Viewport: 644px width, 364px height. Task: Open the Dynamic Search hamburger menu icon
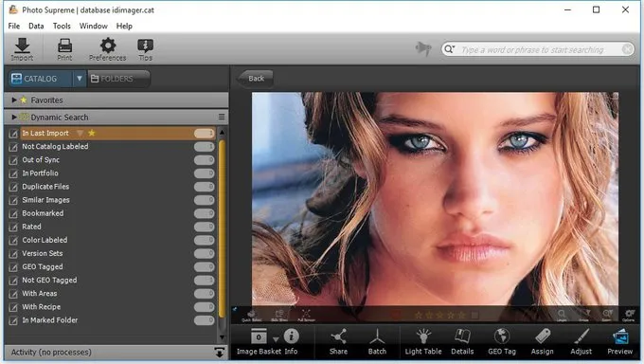tap(222, 118)
